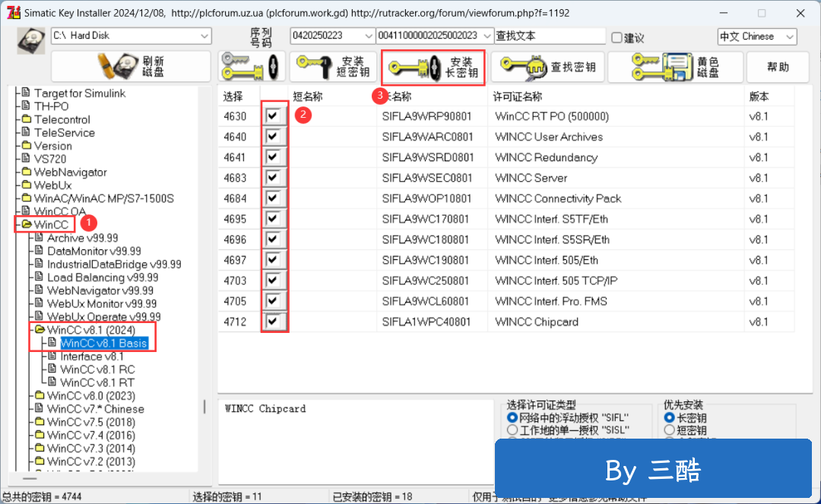Uncheck the WINCC User Archives row checkbox
This screenshot has height=504, width=821.
(272, 137)
